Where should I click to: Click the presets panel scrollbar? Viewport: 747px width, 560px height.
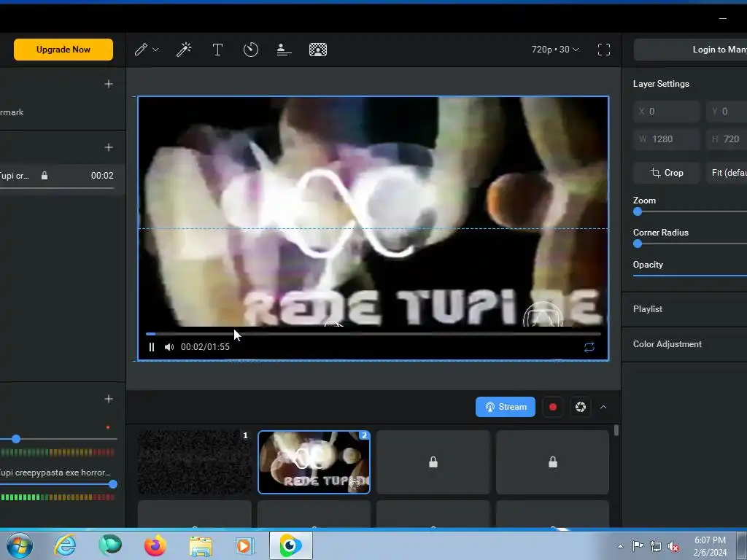pos(616,430)
